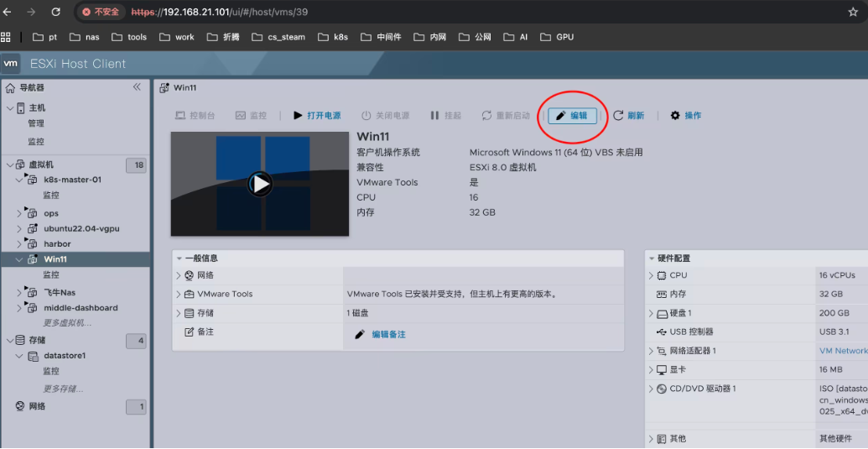Screen dimensions: 868x449
Task: Expand Other (其他) hardware row
Action: pos(651,438)
